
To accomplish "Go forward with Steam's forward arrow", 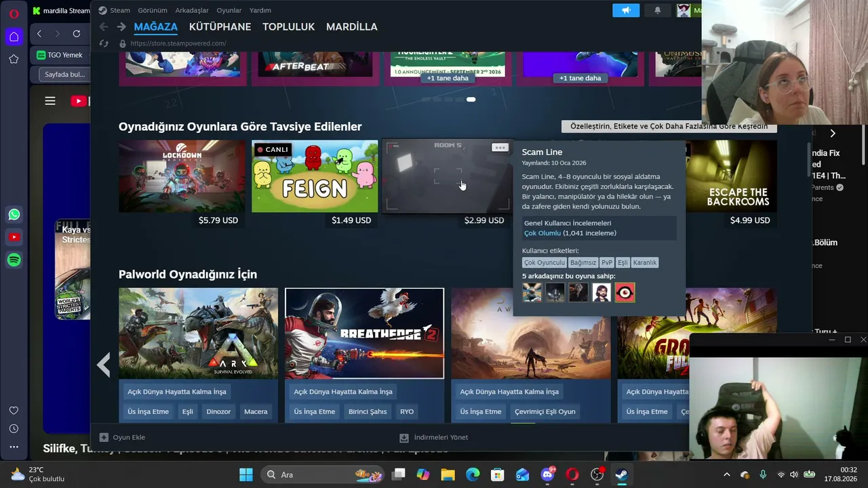I will coord(121,27).
